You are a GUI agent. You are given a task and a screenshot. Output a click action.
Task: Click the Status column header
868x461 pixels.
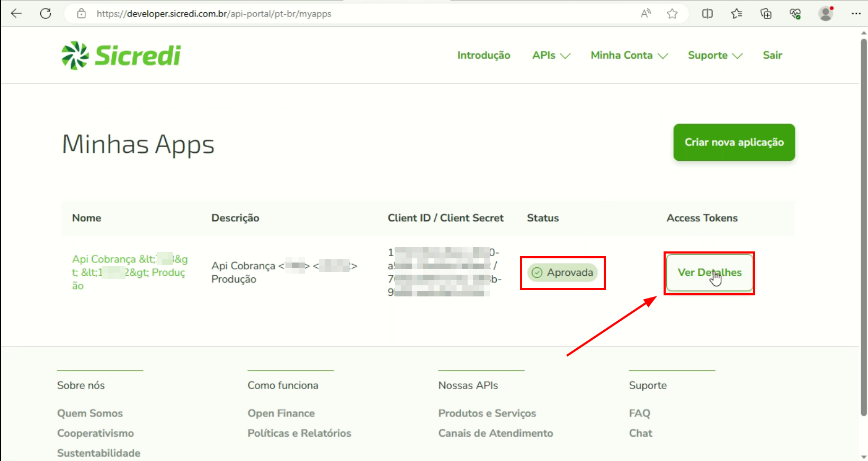(x=543, y=218)
